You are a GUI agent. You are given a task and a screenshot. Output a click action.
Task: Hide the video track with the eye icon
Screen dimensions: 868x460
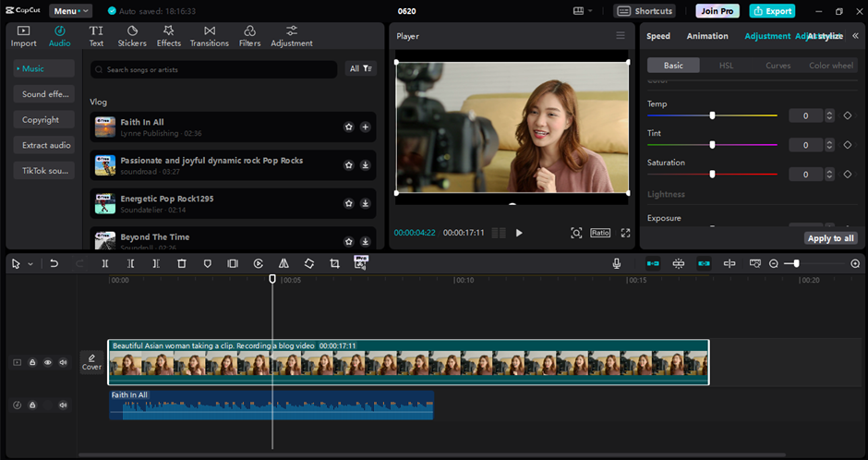click(x=48, y=363)
